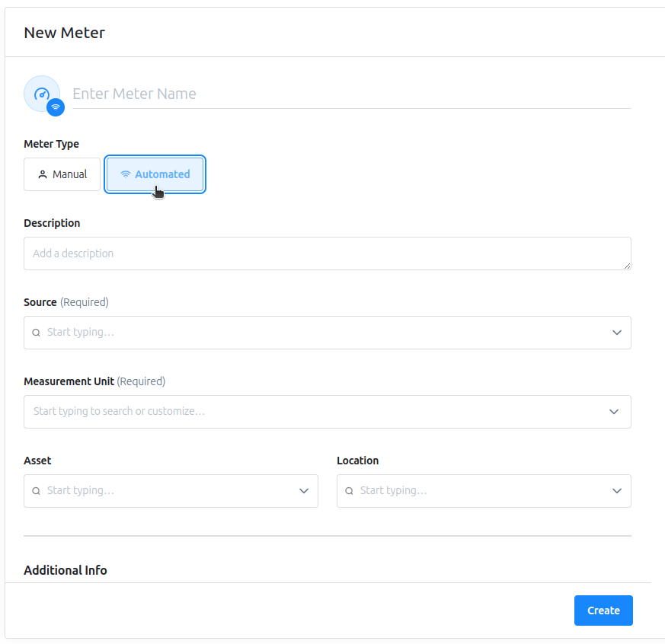The image size is (665, 644).
Task: Click the meter gauge avatar icon
Action: (42, 94)
